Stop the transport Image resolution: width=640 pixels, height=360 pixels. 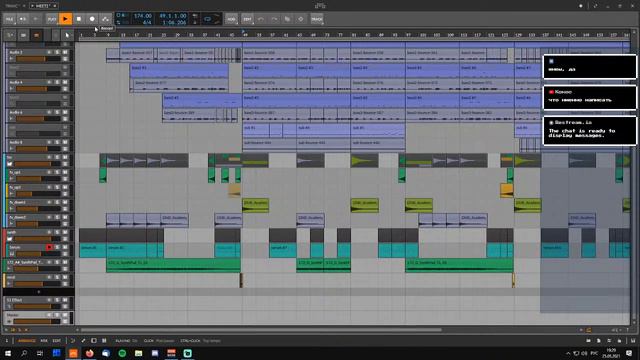click(79, 19)
